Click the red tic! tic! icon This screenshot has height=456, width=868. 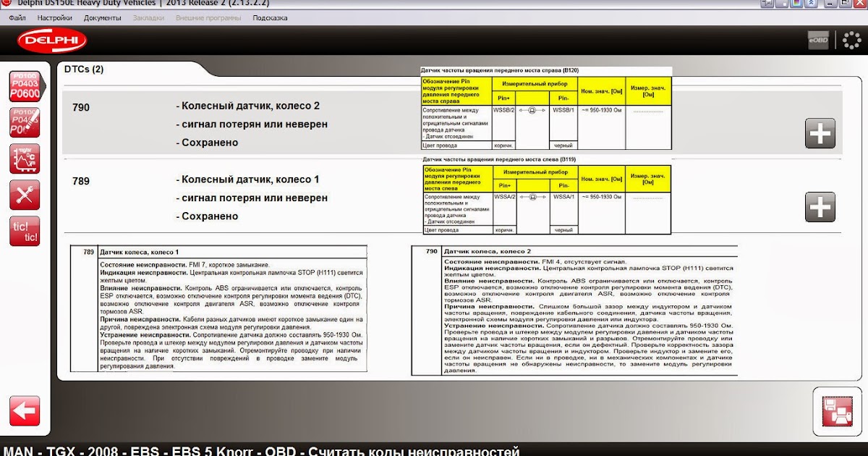click(x=25, y=231)
